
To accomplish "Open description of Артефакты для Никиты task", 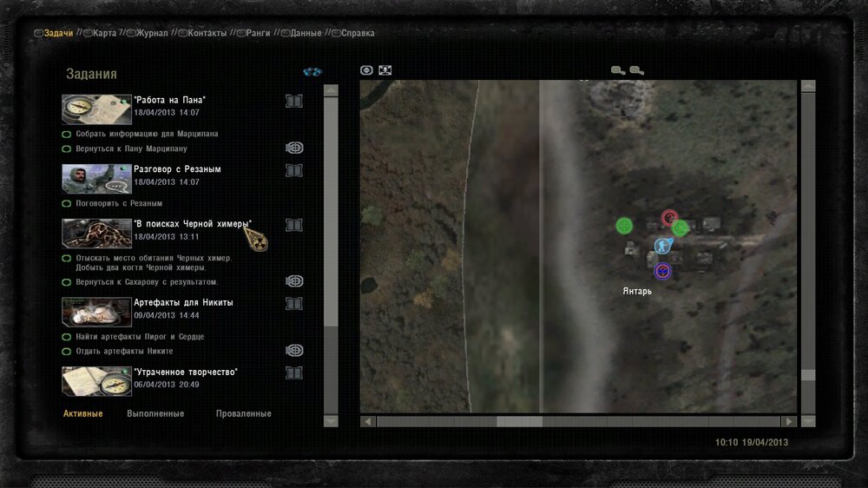I will 294,304.
